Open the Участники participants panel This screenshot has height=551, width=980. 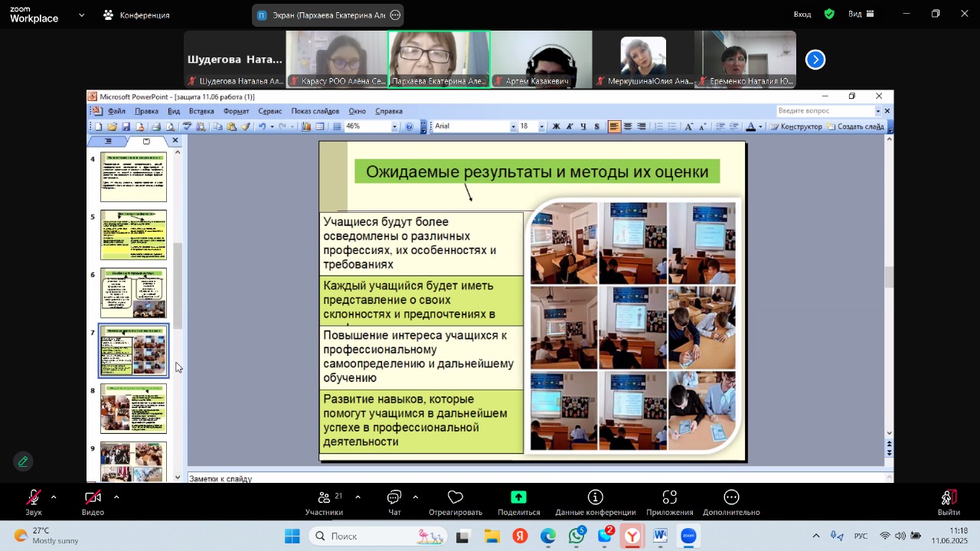[324, 501]
